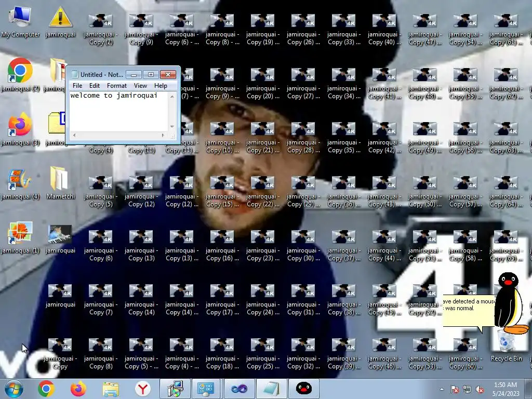
Task: Select the jamiroquai (1) desktop shortcut
Action: (x=20, y=237)
